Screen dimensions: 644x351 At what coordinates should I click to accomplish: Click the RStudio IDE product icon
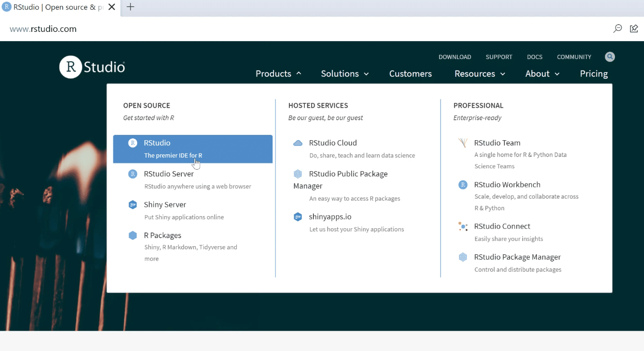pos(132,143)
